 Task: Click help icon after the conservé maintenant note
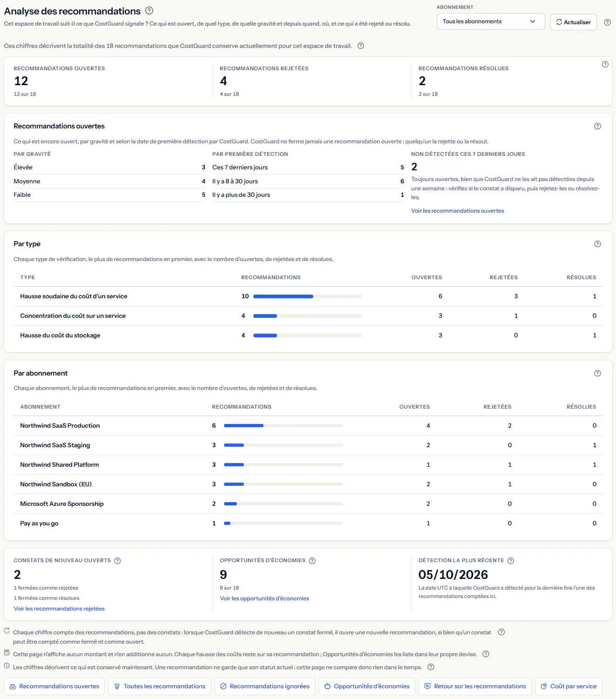pos(431,667)
